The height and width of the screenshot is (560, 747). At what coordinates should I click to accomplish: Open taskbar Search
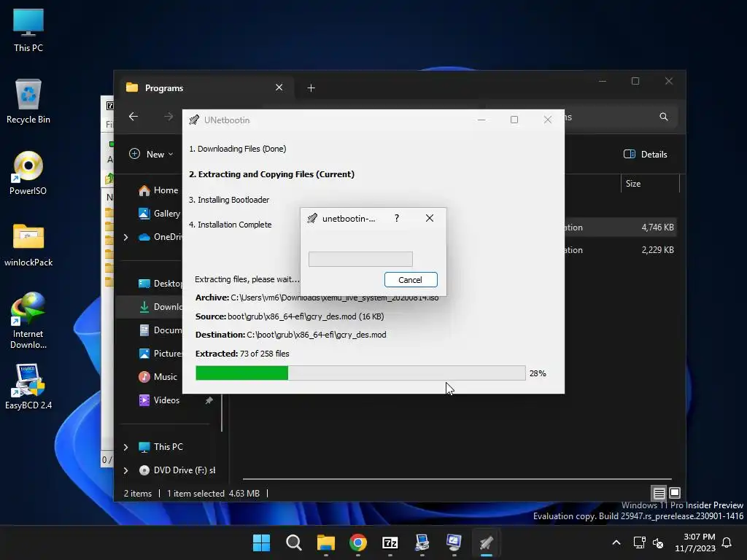point(293,542)
